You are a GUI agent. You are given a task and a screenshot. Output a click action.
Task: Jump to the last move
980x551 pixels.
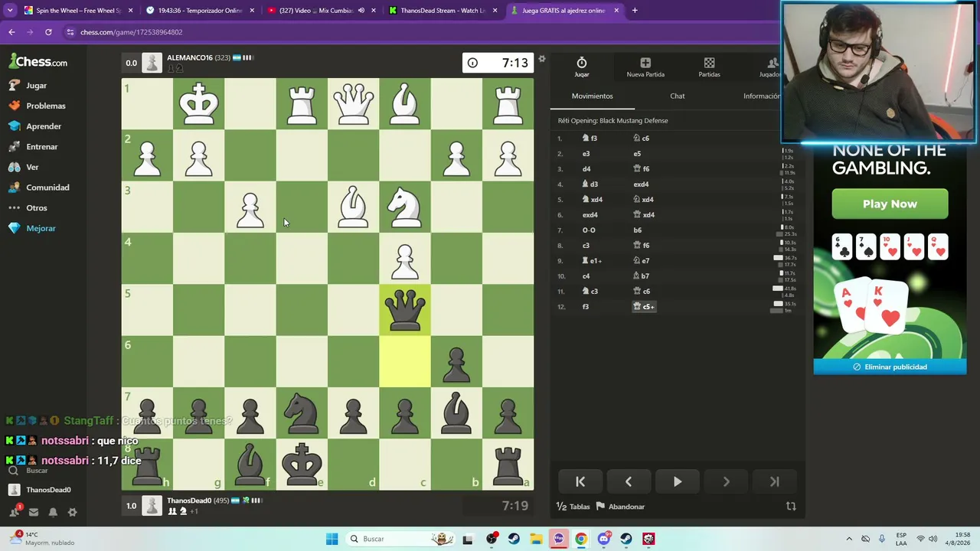pyautogui.click(x=774, y=482)
